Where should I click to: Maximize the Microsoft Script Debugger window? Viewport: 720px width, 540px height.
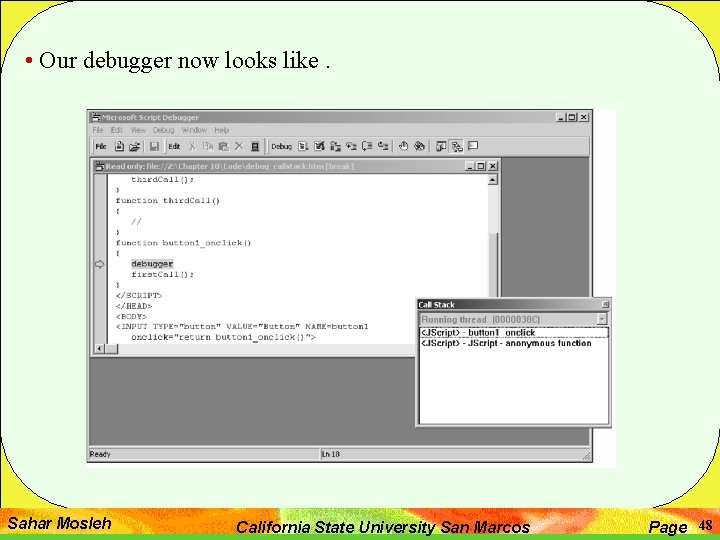572,117
